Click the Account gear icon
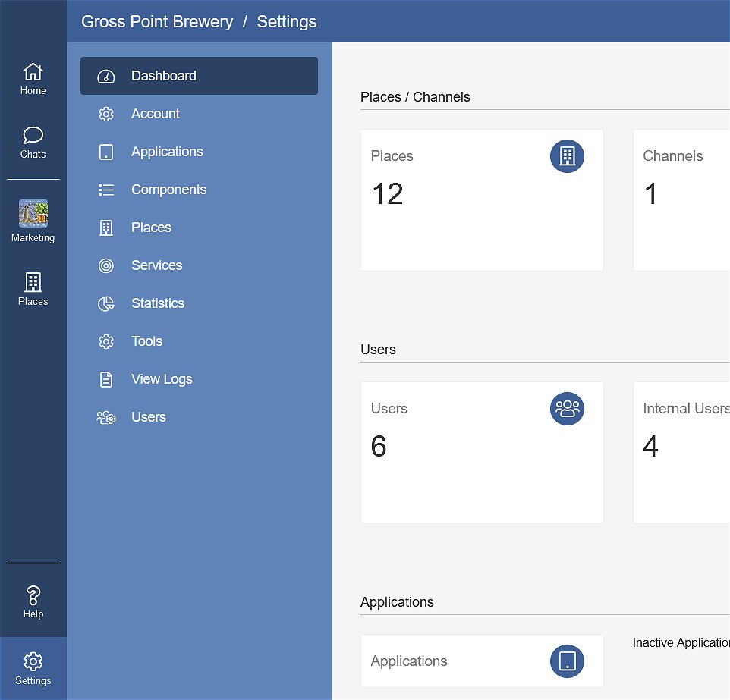Viewport: 730px width, 700px height. pyautogui.click(x=106, y=114)
